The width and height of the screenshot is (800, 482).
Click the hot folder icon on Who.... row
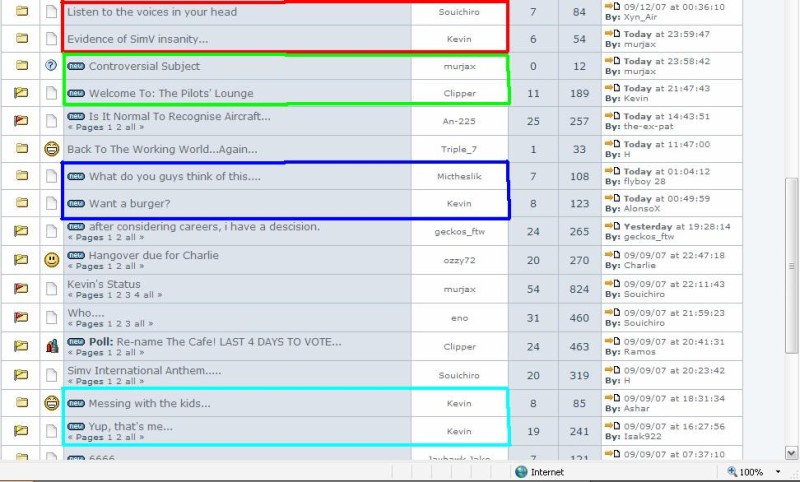[21, 317]
